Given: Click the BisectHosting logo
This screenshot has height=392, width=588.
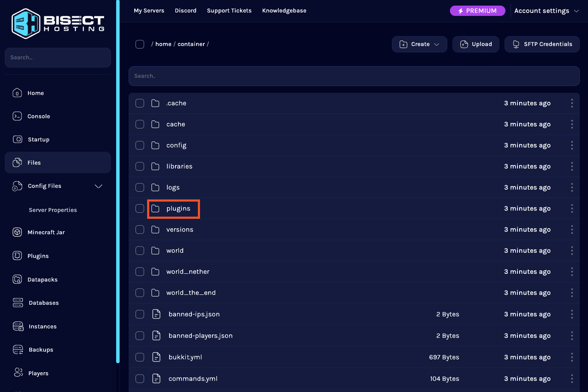Looking at the screenshot, I should 58,24.
